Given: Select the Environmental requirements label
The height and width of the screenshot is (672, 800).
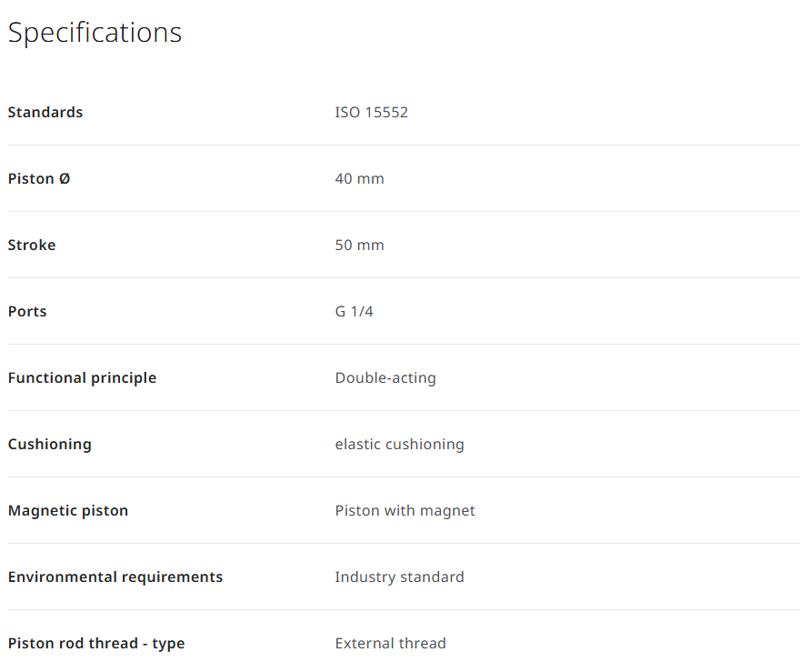Looking at the screenshot, I should (115, 577).
